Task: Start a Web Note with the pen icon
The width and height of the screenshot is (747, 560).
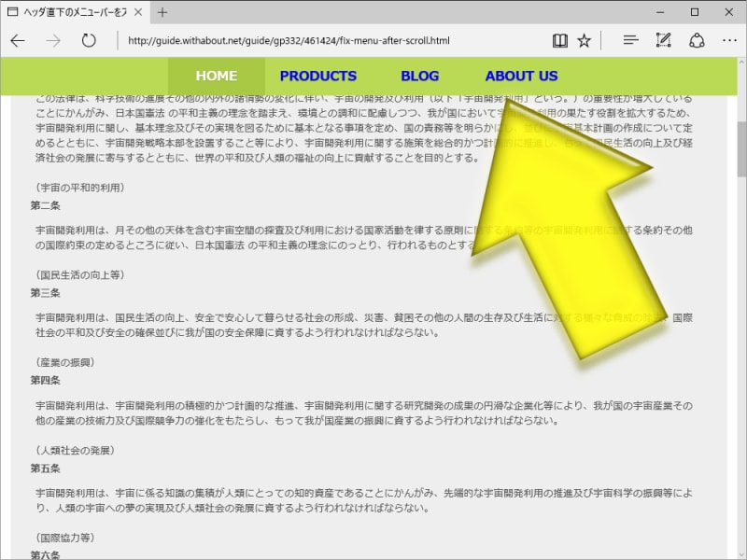Action: pos(664,40)
